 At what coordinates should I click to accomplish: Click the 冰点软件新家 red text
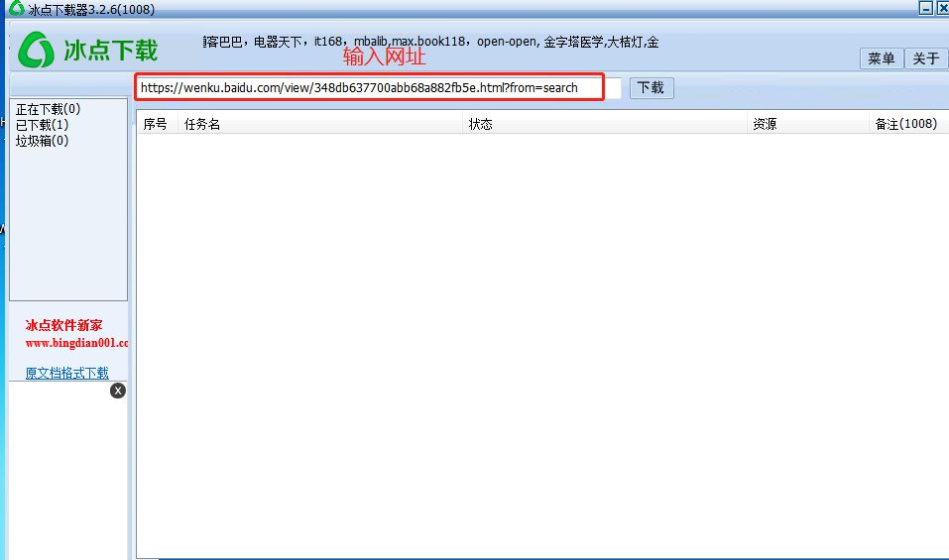click(63, 325)
